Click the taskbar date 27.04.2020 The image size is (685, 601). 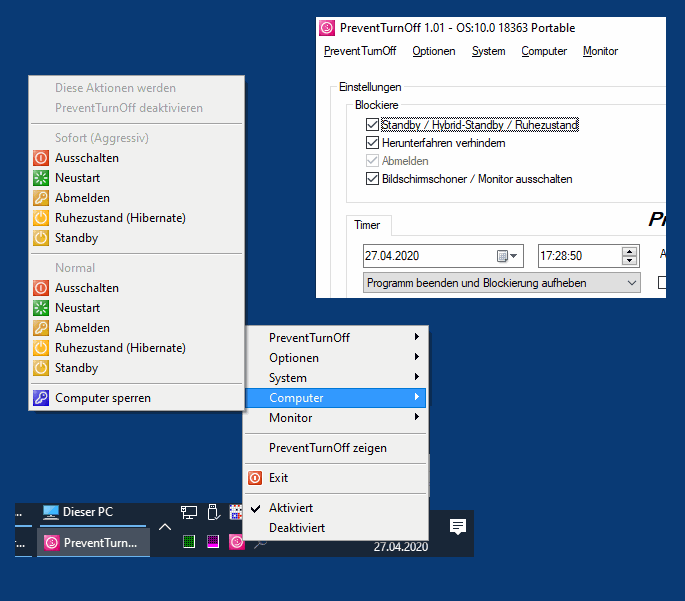pyautogui.click(x=401, y=547)
